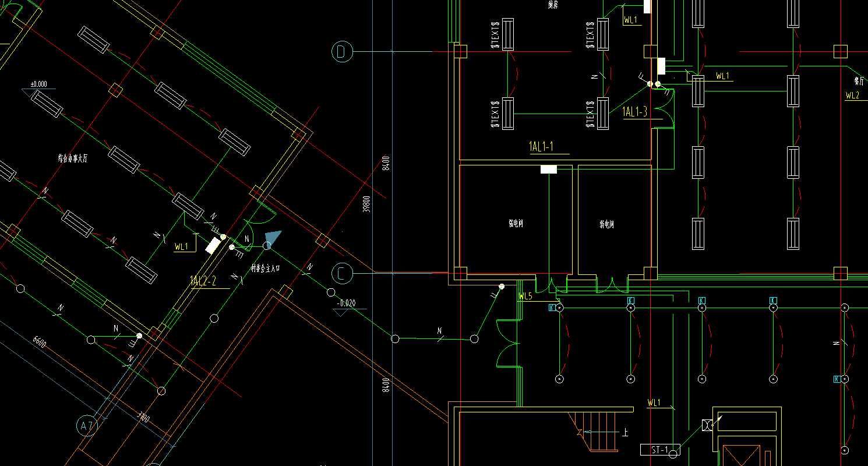The image size is (868, 466).
Task: Select the WL2 circuit label
Action: 852,96
